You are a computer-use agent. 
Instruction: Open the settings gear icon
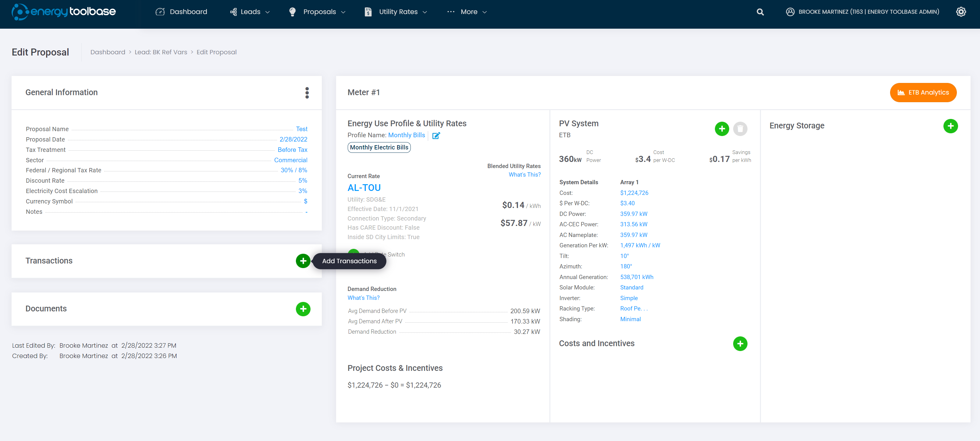961,12
